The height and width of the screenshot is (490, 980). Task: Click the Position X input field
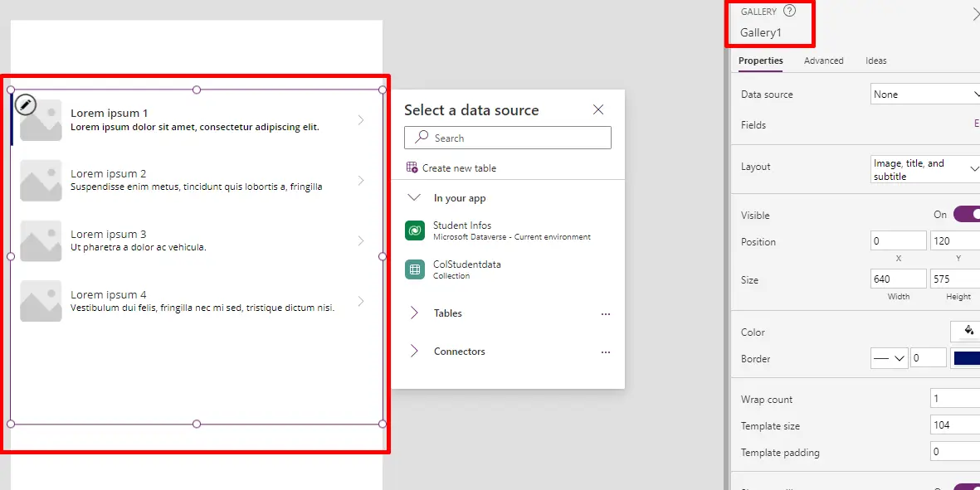[x=898, y=241]
